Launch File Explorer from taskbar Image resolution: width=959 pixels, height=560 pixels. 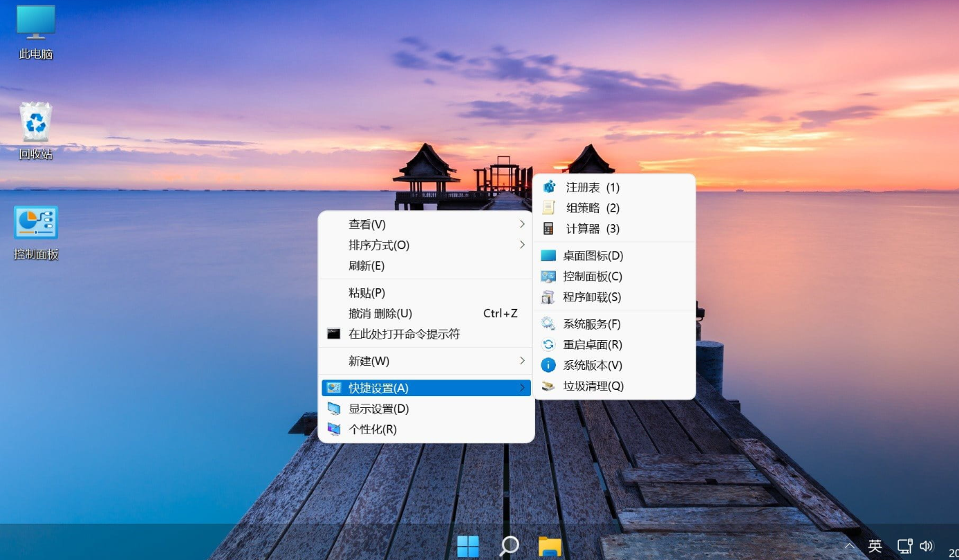pos(550,545)
